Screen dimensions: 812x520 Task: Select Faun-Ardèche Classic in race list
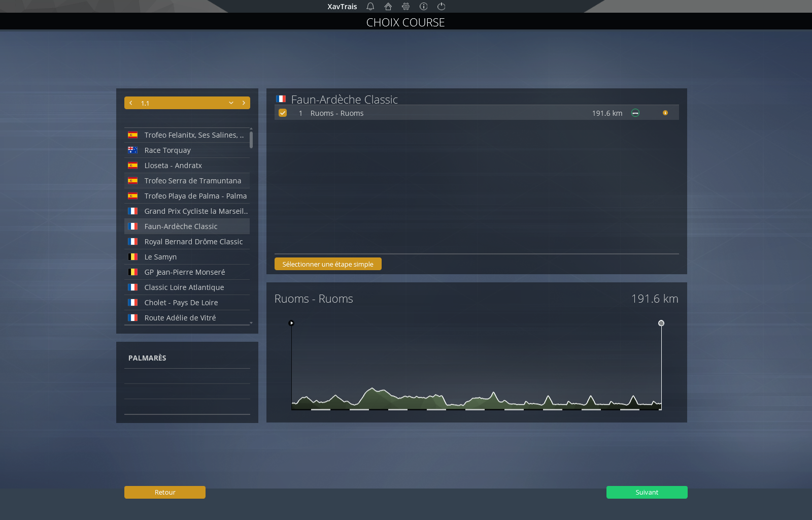click(x=187, y=226)
